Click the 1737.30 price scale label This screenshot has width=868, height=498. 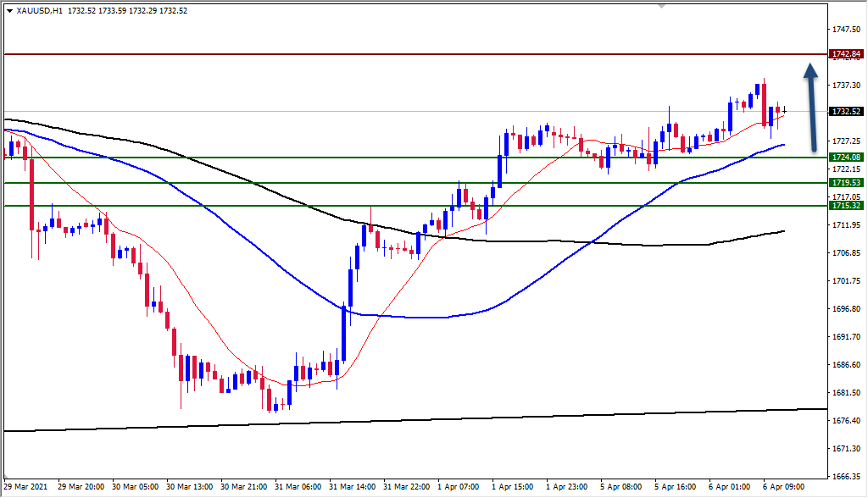[x=847, y=86]
